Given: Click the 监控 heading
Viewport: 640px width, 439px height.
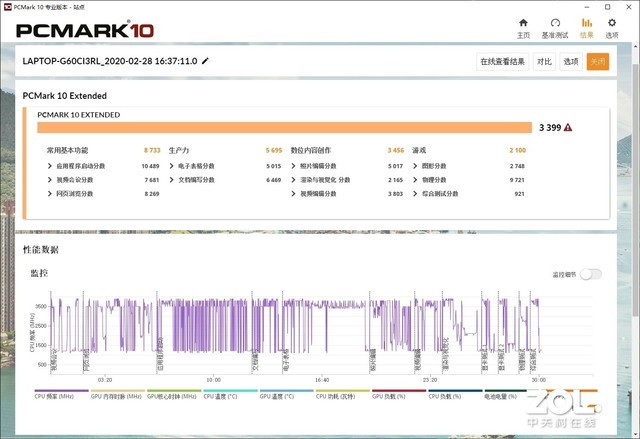Looking at the screenshot, I should click(39, 273).
